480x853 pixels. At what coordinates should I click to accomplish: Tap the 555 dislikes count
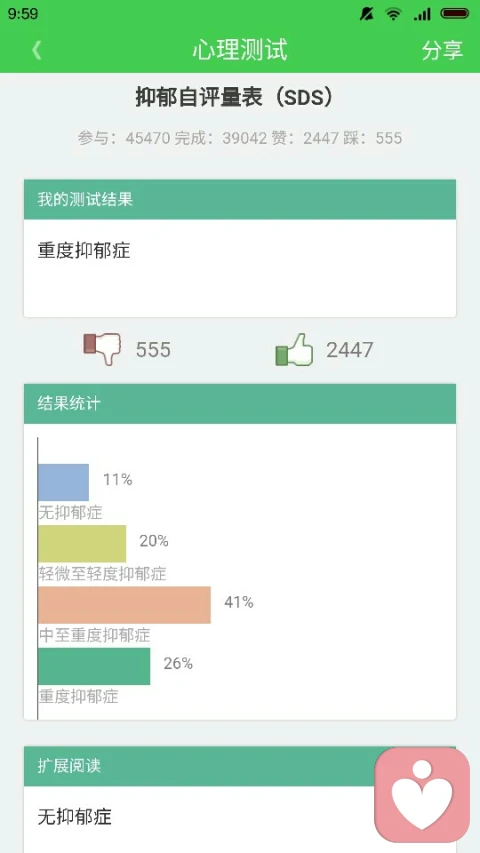[x=153, y=350]
